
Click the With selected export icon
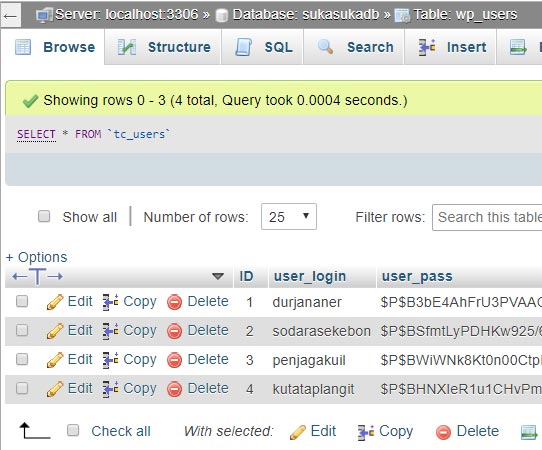coord(529,432)
